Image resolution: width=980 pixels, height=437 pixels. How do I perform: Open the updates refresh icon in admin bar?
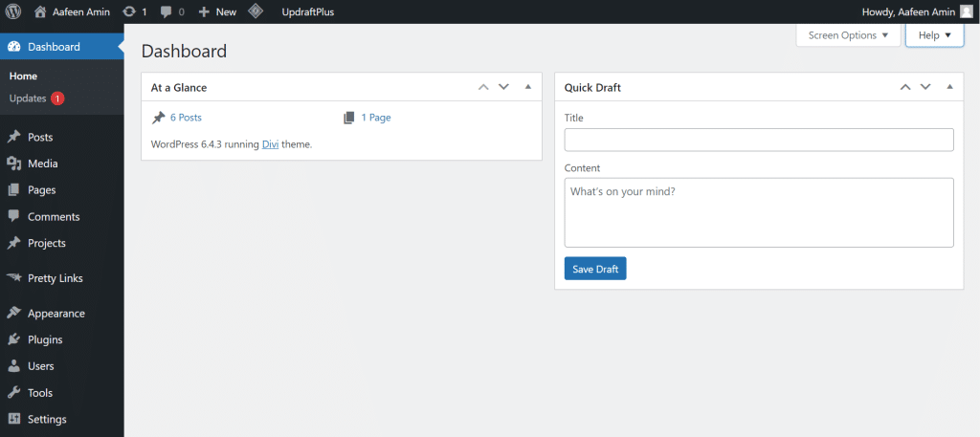(129, 11)
